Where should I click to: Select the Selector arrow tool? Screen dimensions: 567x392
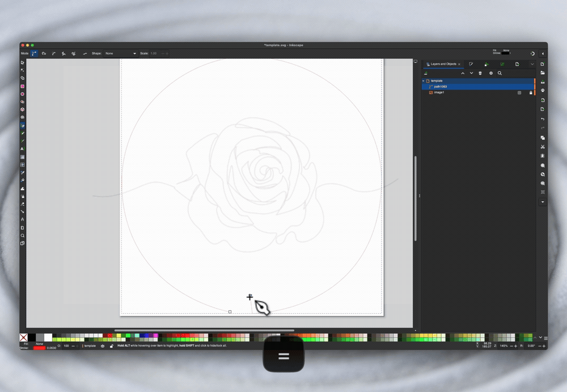23,62
